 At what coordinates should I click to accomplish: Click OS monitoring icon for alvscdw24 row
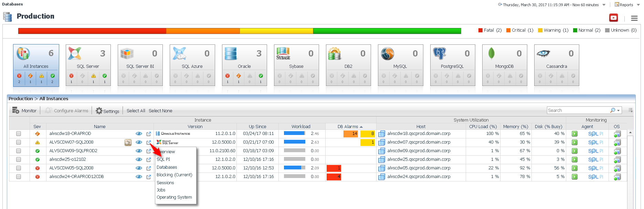[x=617, y=177]
